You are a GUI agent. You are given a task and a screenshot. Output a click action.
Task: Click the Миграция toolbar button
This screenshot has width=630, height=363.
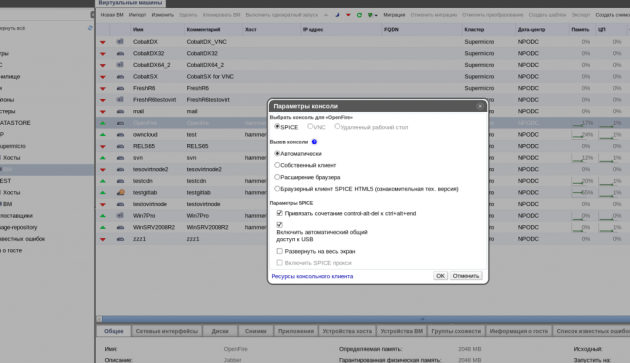394,15
